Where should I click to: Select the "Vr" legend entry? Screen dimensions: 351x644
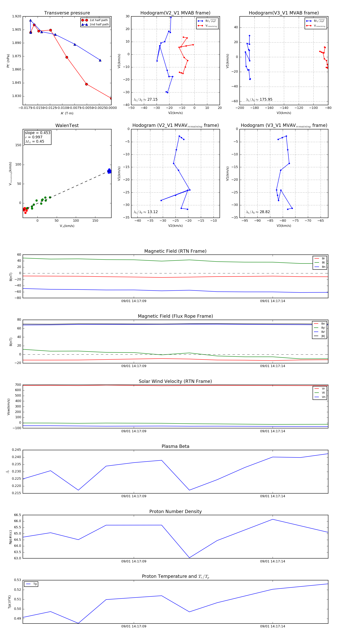[320, 389]
